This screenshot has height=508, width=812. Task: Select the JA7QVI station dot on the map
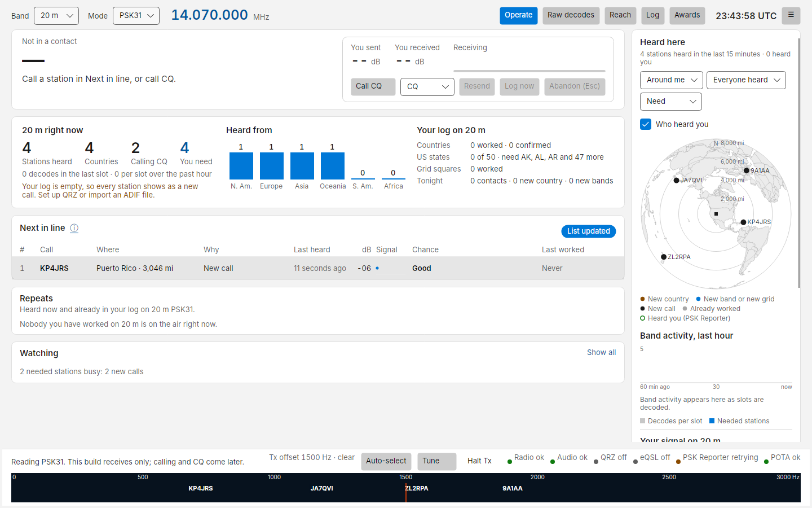(x=677, y=181)
